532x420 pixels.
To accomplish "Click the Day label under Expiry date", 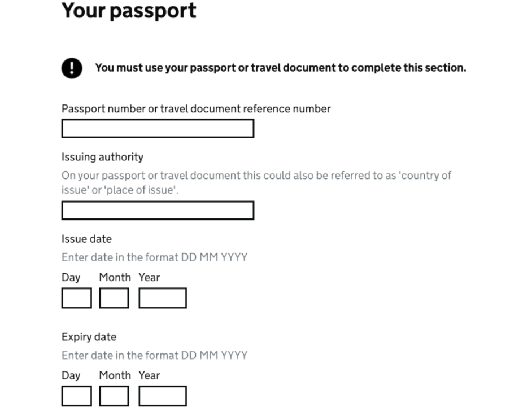I will pos(71,375).
